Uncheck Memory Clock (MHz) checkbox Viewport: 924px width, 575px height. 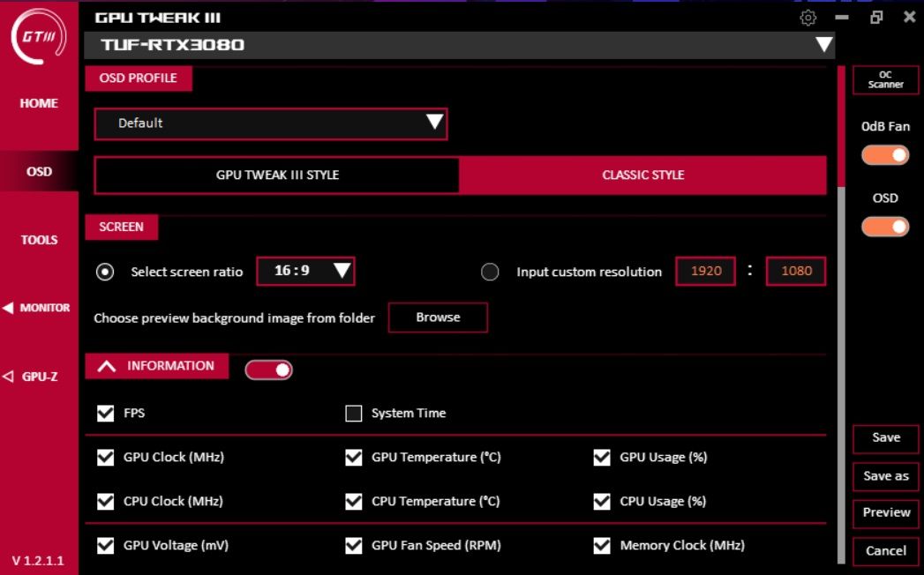pos(602,546)
